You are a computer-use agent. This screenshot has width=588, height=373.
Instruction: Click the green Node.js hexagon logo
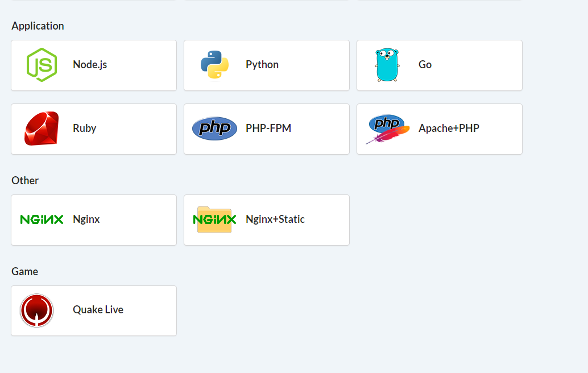(42, 65)
